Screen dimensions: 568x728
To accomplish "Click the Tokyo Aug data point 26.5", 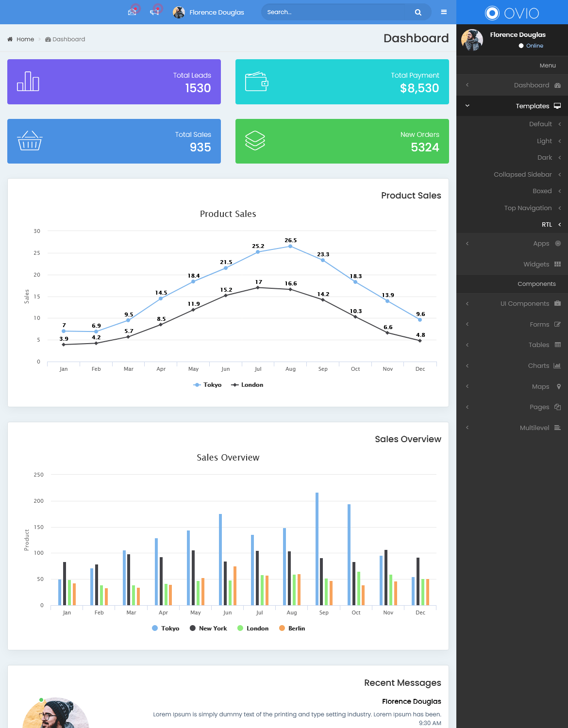I will 290,247.
